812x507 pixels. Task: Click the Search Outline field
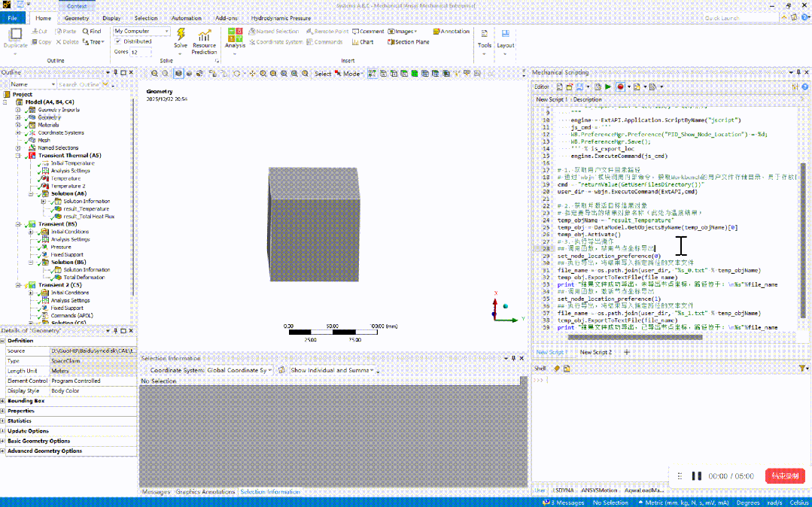click(x=79, y=84)
